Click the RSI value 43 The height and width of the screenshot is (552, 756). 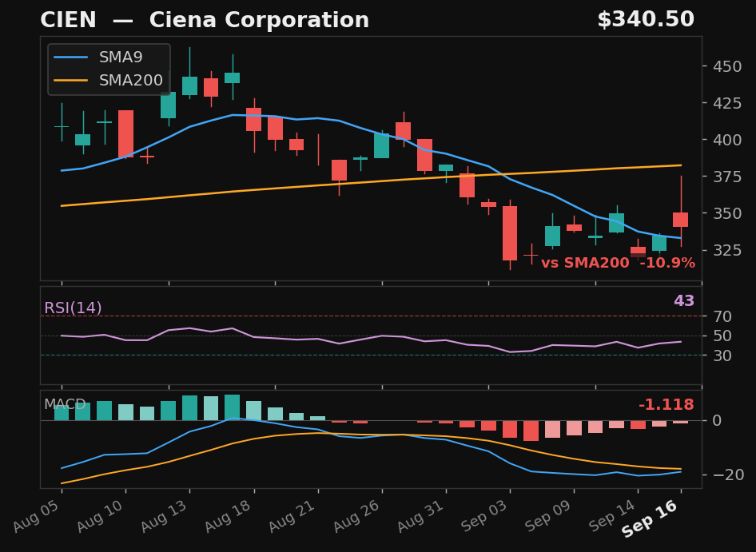tap(684, 301)
